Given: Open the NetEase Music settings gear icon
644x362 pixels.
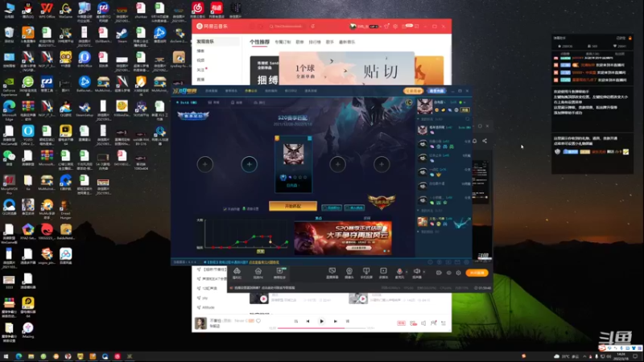Looking at the screenshot, I should (x=395, y=27).
